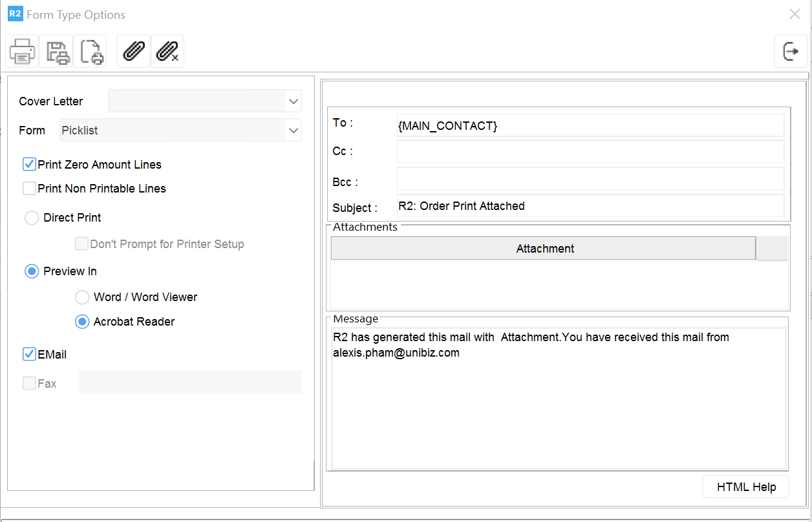Close the Form Type Options window
This screenshot has width=812, height=522.
[x=795, y=14]
